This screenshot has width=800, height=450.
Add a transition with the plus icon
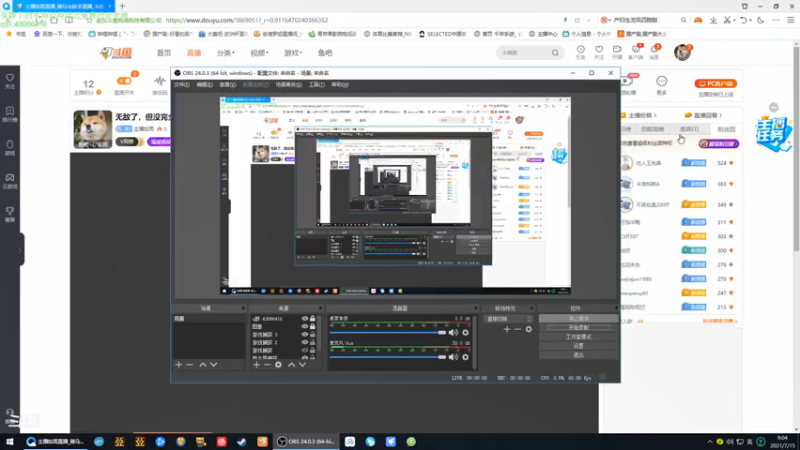tap(507, 330)
